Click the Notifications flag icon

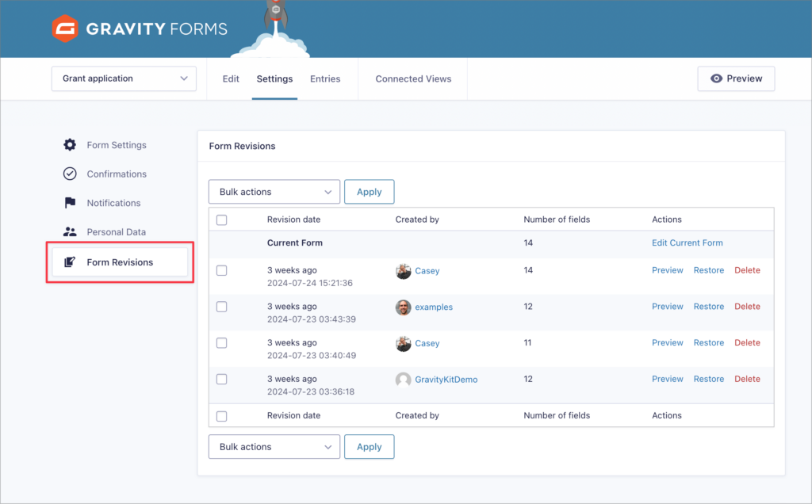pyautogui.click(x=70, y=203)
